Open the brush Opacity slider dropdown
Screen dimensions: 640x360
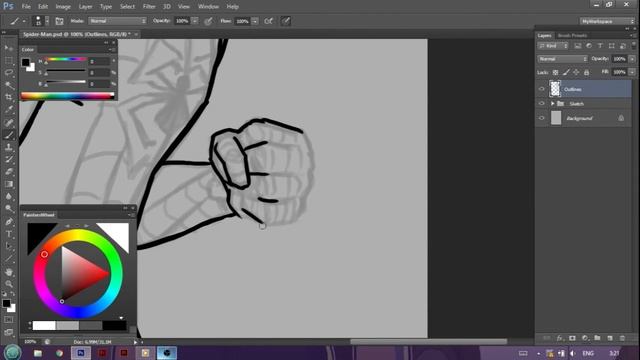coord(195,21)
